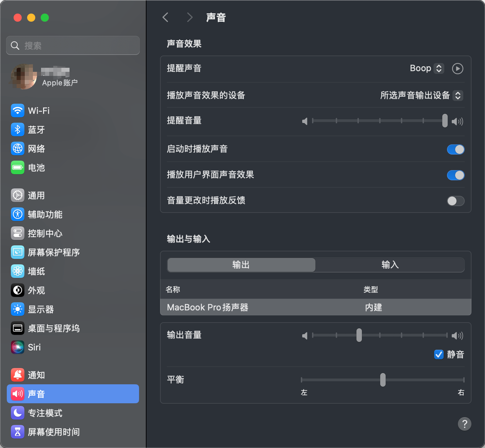Screen dimensions: 485x448
Task: Disable 播放用户界面声音效果 switch
Action: tap(455, 175)
